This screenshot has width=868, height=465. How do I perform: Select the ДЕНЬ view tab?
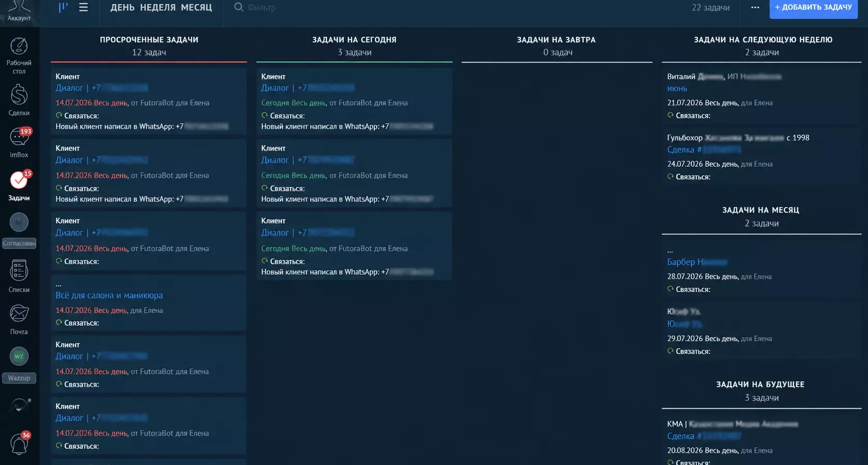(x=123, y=7)
